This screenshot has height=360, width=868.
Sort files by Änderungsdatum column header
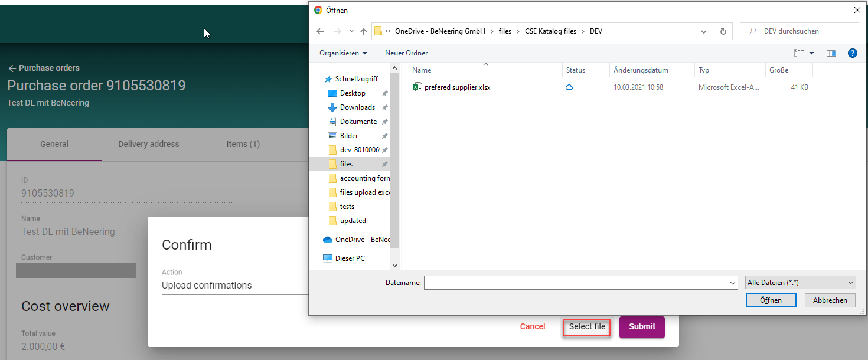coord(641,70)
